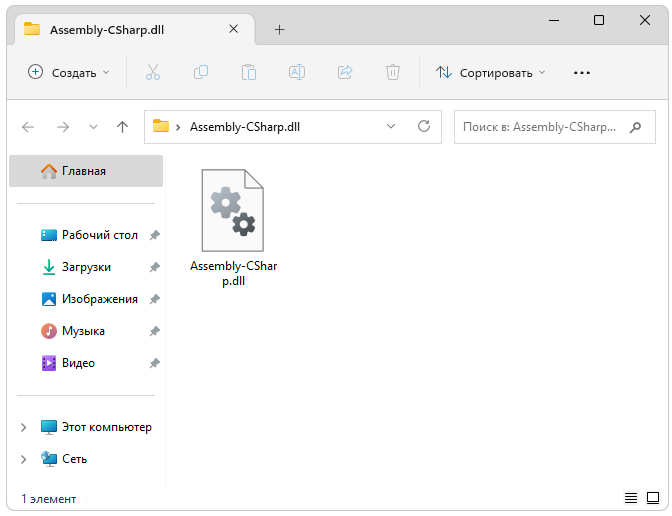Screen dimensions: 672x516
Task: Refresh the current folder
Action: (424, 126)
